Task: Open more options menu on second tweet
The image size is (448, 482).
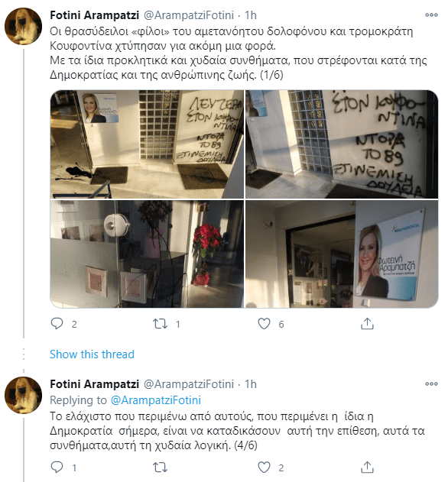Action: [x=431, y=383]
